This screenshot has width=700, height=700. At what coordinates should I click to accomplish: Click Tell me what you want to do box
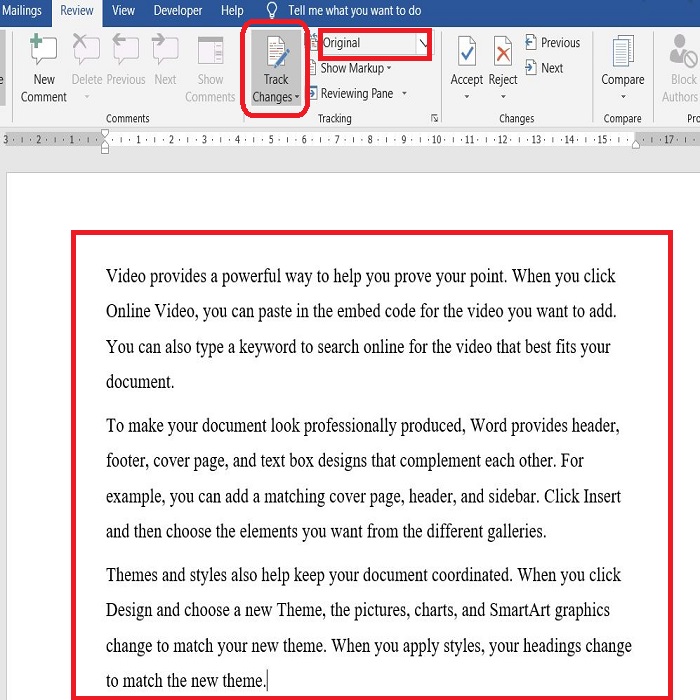coord(354,10)
